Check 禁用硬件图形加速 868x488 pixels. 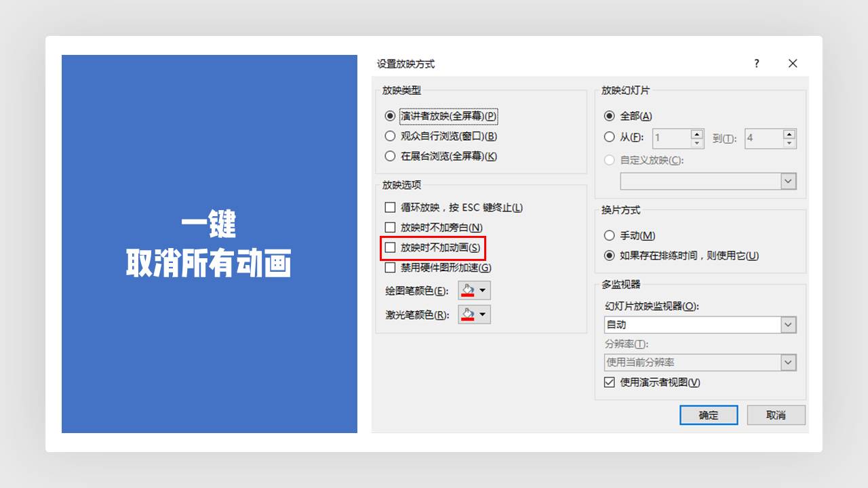click(390, 267)
